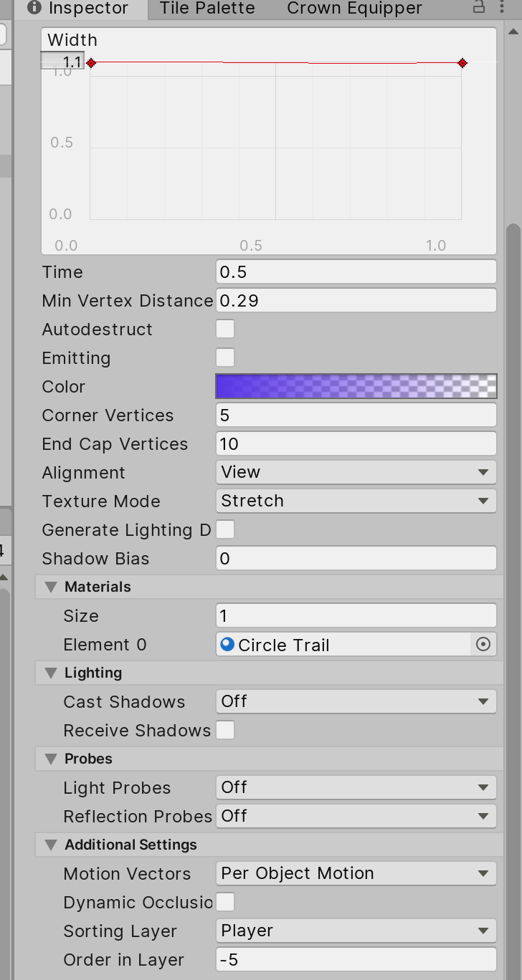The height and width of the screenshot is (980, 522).
Task: Open the trail Color gradient editor
Action: click(356, 387)
